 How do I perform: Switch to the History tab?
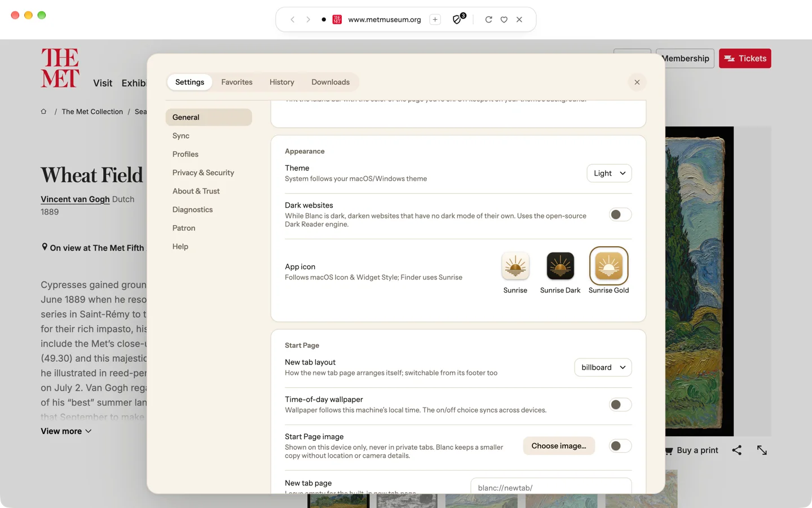(282, 82)
